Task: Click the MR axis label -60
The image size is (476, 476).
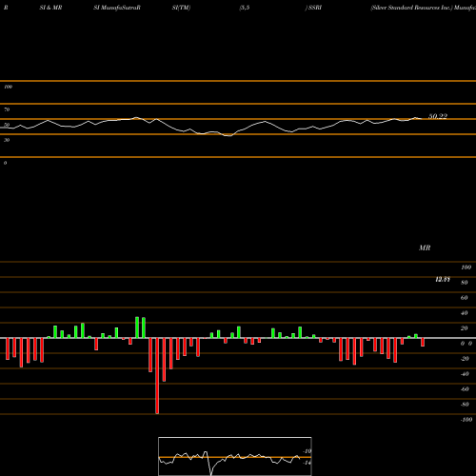Action: point(465,389)
